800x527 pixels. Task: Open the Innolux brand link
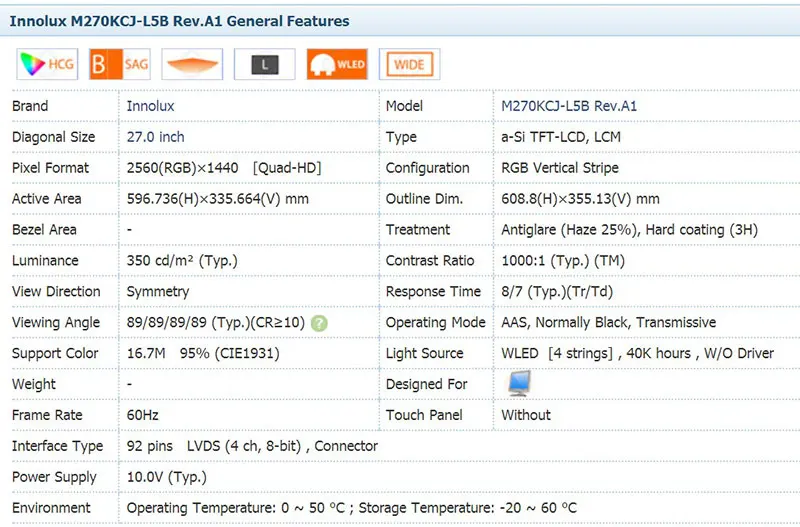pos(151,106)
